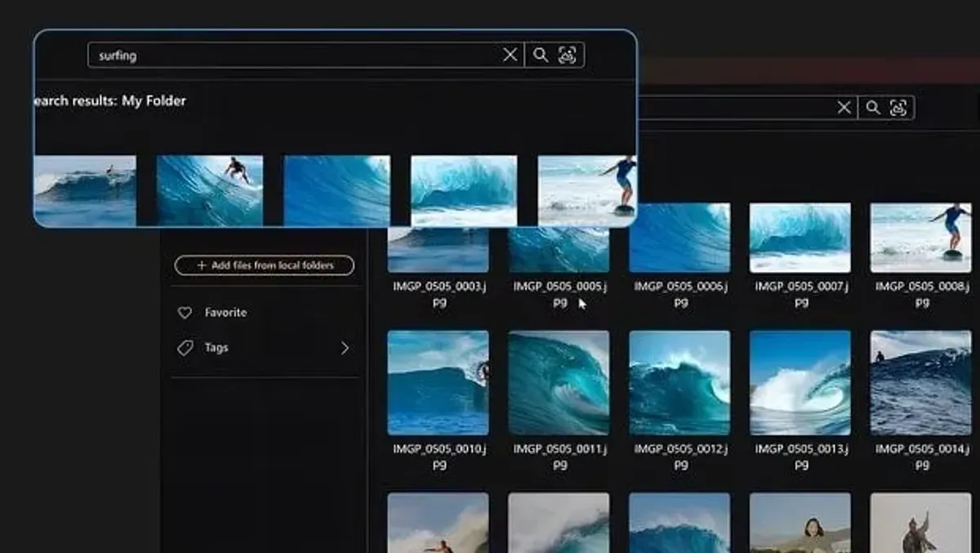The width and height of the screenshot is (980, 553).
Task: Expand the Tags section chevron
Action: 345,348
